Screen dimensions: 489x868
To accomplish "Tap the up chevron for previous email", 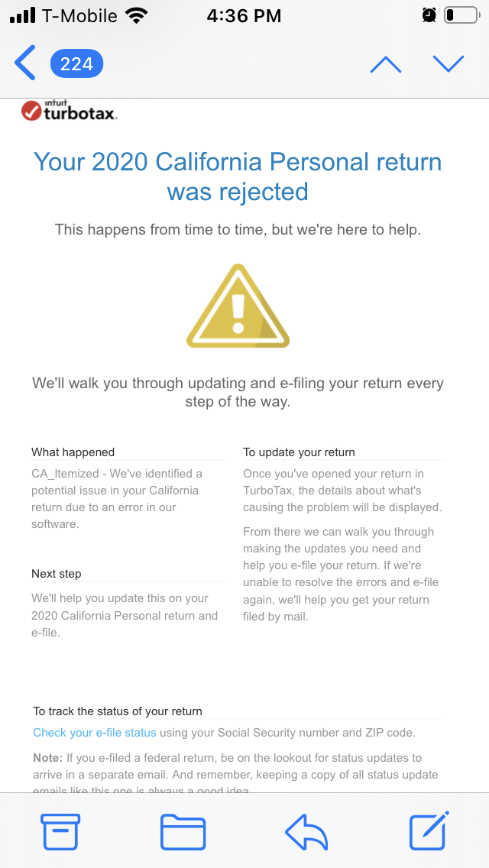I will click(385, 64).
